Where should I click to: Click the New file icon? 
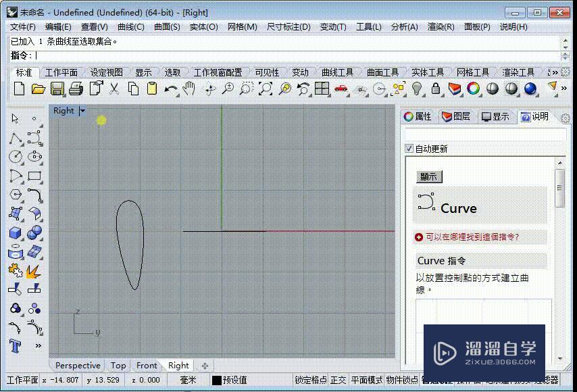[x=19, y=89]
